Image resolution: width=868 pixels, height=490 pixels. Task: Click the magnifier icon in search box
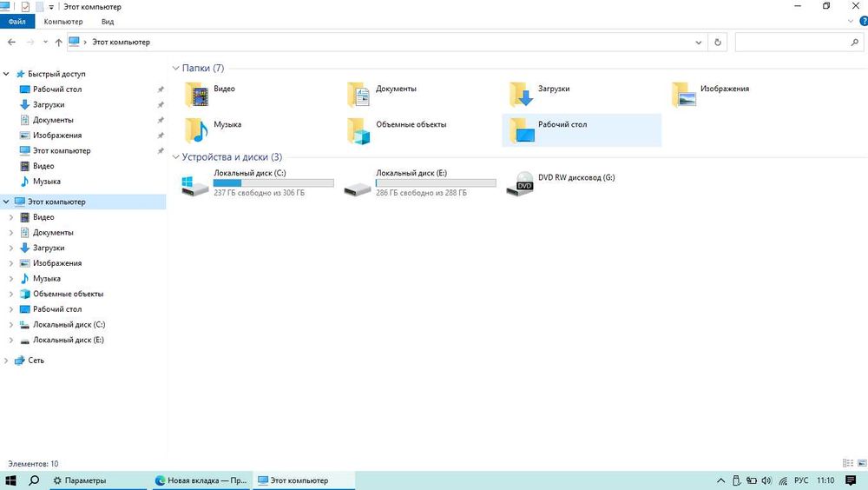[x=855, y=42]
